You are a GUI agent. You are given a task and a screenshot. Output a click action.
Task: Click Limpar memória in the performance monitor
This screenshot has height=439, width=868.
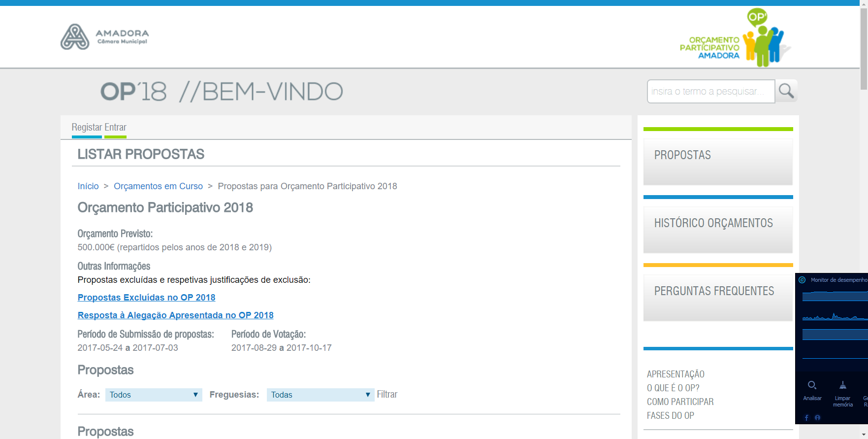point(842,394)
